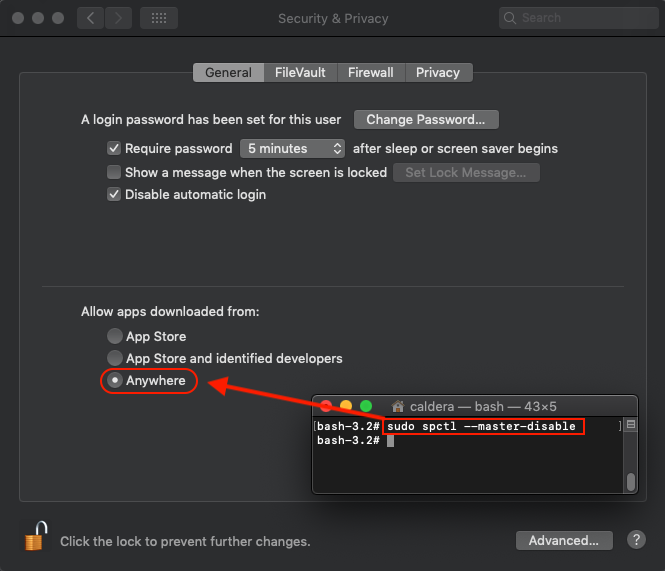Enable Show a message when locked

114,172
